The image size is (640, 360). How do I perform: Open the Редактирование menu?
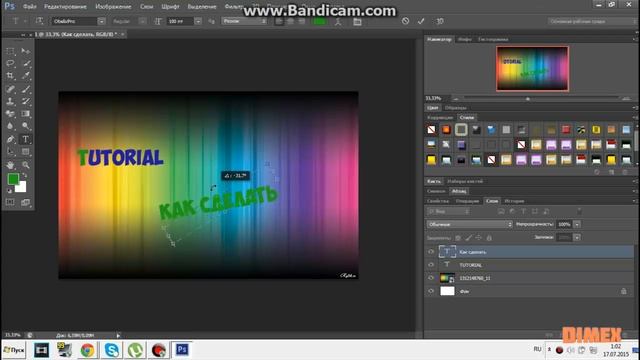[65, 7]
